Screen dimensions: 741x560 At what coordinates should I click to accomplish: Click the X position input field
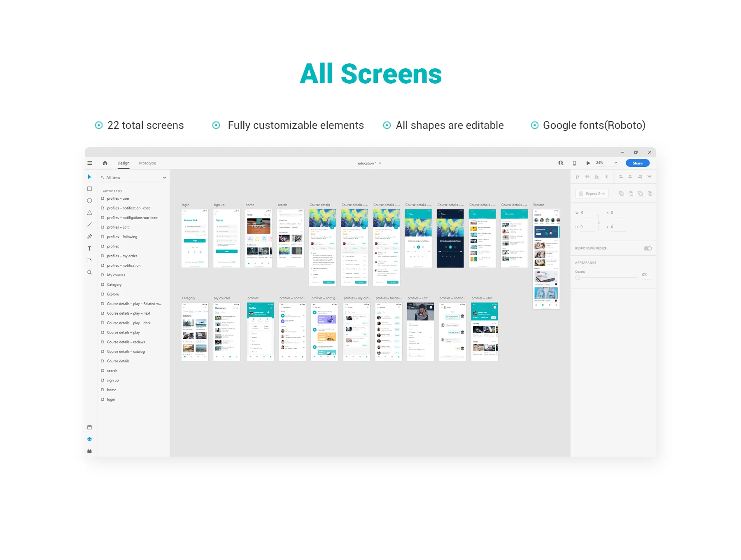point(619,212)
